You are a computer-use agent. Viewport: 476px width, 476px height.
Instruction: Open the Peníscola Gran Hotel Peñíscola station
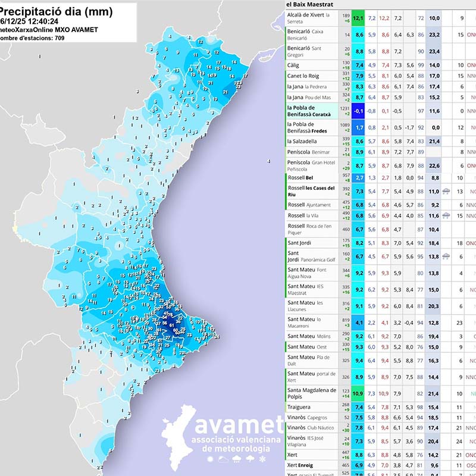click(x=312, y=165)
